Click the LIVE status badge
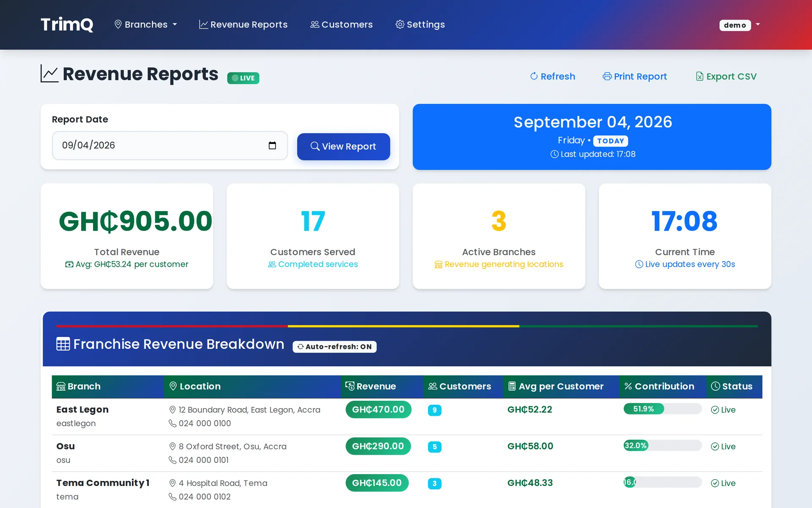The image size is (812, 508). click(x=243, y=78)
